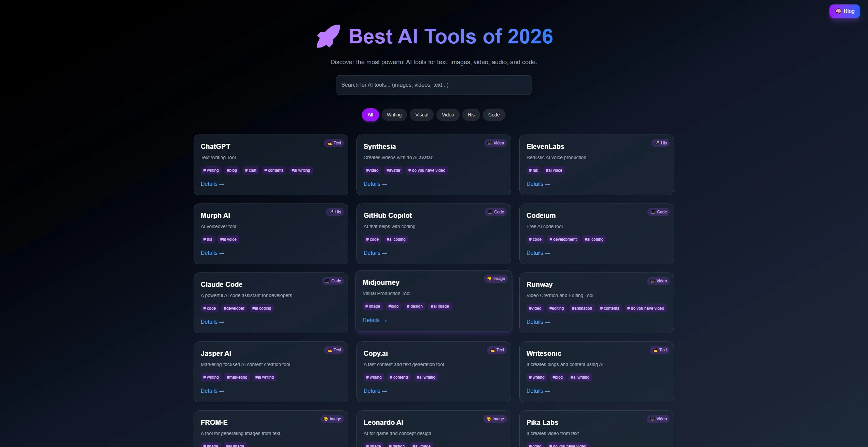Select the #blog tag on Writesonic
868x447 pixels.
pyautogui.click(x=558, y=377)
